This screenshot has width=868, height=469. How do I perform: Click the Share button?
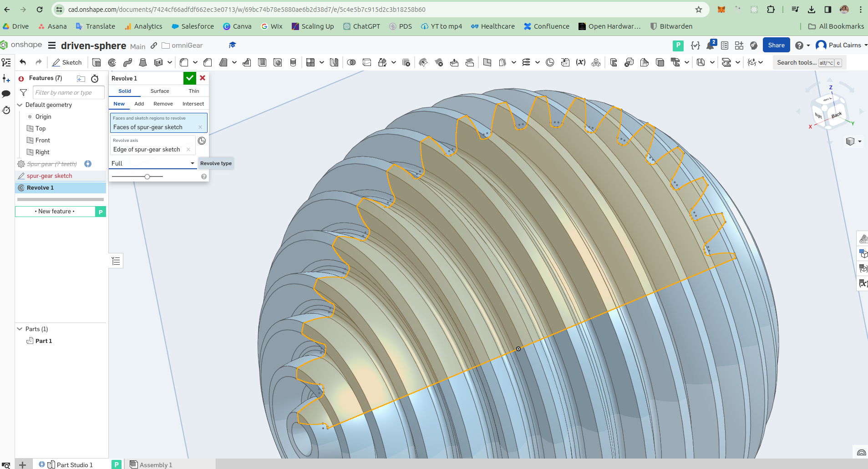pyautogui.click(x=776, y=45)
